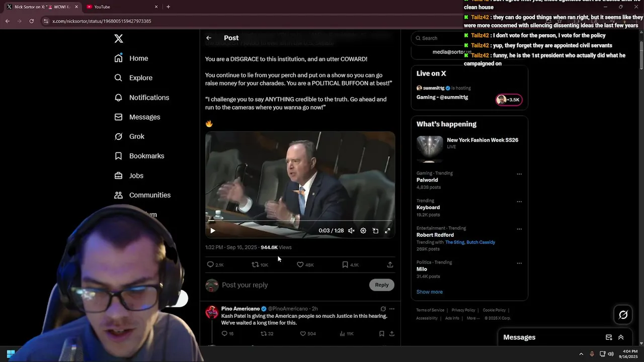Open Messages in sidebar

tap(137, 117)
